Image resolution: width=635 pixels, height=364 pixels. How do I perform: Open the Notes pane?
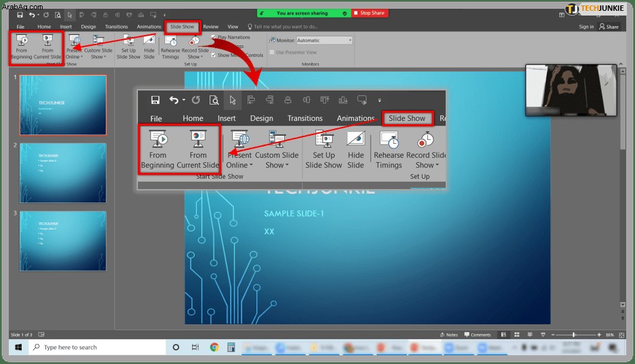[449, 335]
